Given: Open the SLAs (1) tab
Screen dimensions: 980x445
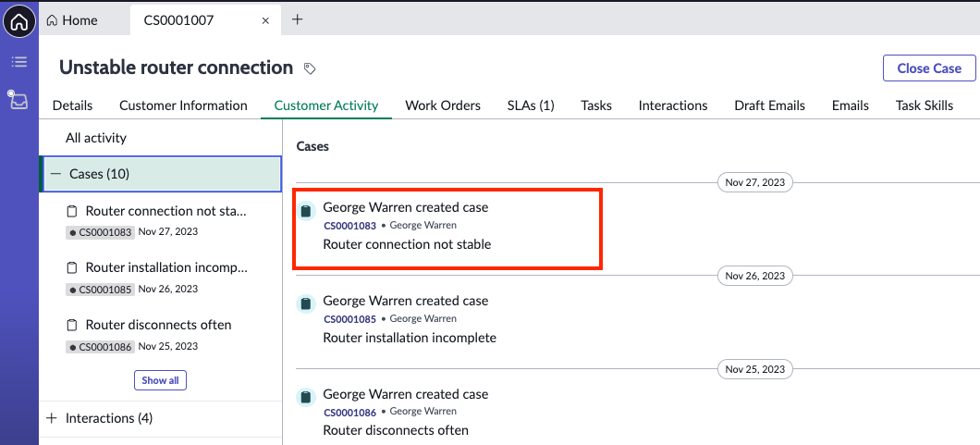Looking at the screenshot, I should (x=531, y=105).
